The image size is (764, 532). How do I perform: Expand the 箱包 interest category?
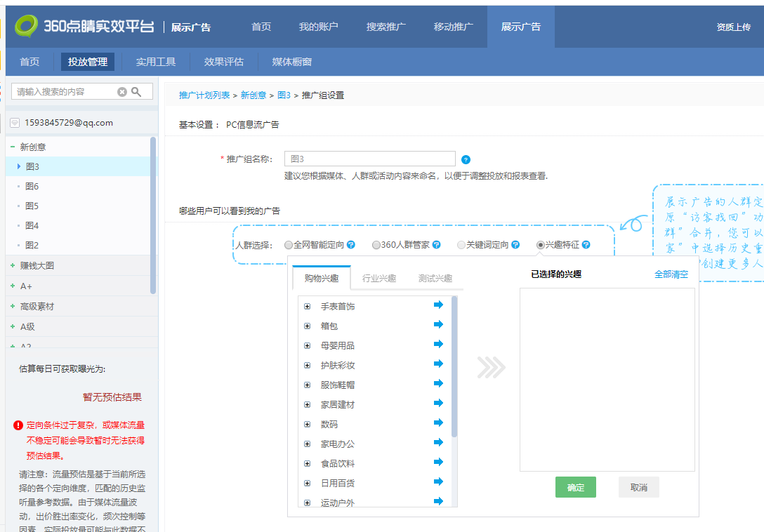308,326
